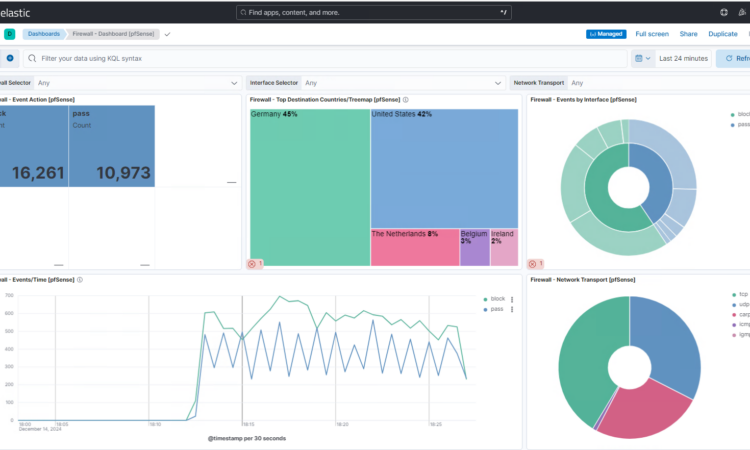Toggle icmp legend in Network Transport
The width and height of the screenshot is (750, 450).
741,325
